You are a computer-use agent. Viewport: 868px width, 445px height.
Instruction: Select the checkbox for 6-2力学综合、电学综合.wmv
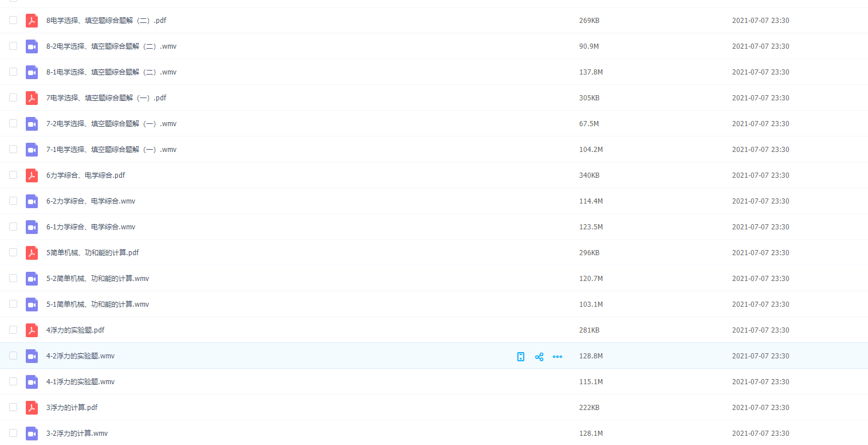click(x=13, y=201)
